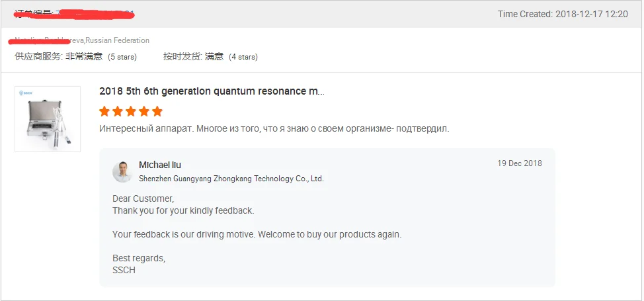Open the 2018 5th 6th generation product title
644x301 pixels.
[212, 91]
